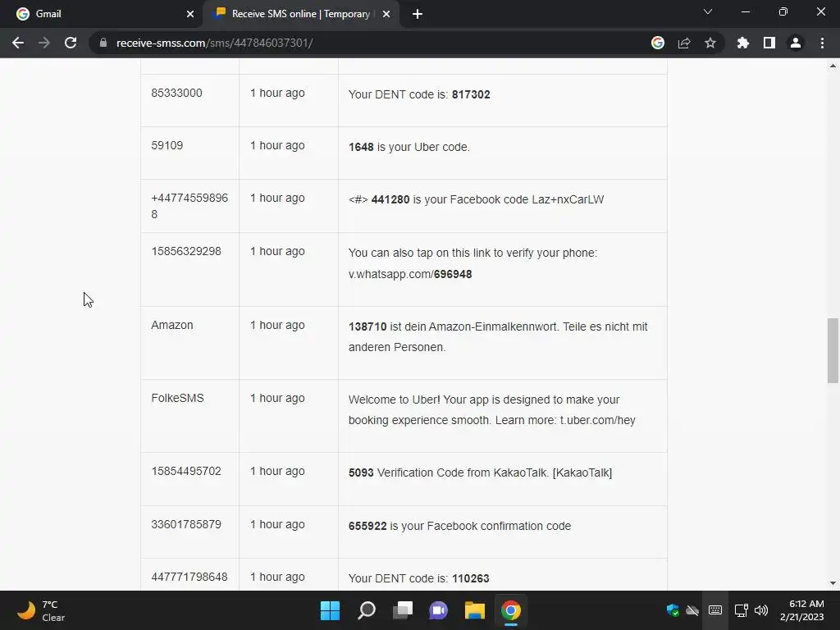Select the KakaoTalk code 5093
The width and height of the screenshot is (840, 630).
click(x=361, y=472)
